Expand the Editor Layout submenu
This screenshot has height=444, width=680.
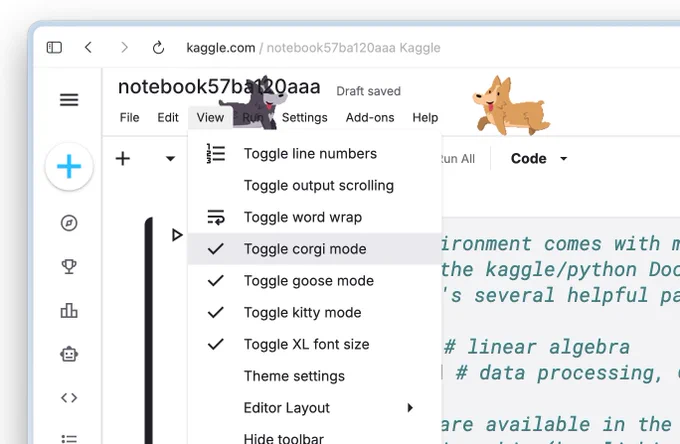(315, 408)
